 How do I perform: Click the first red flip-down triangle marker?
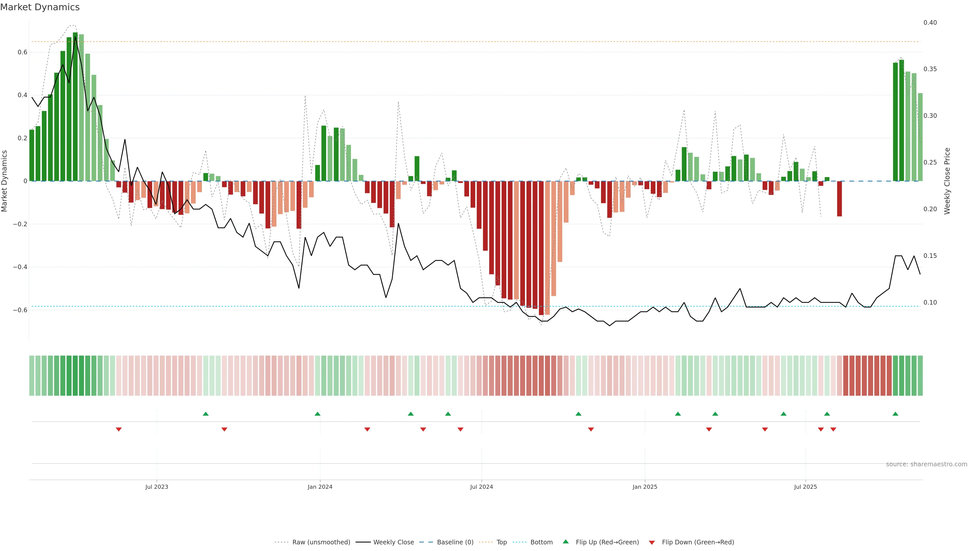point(119,429)
